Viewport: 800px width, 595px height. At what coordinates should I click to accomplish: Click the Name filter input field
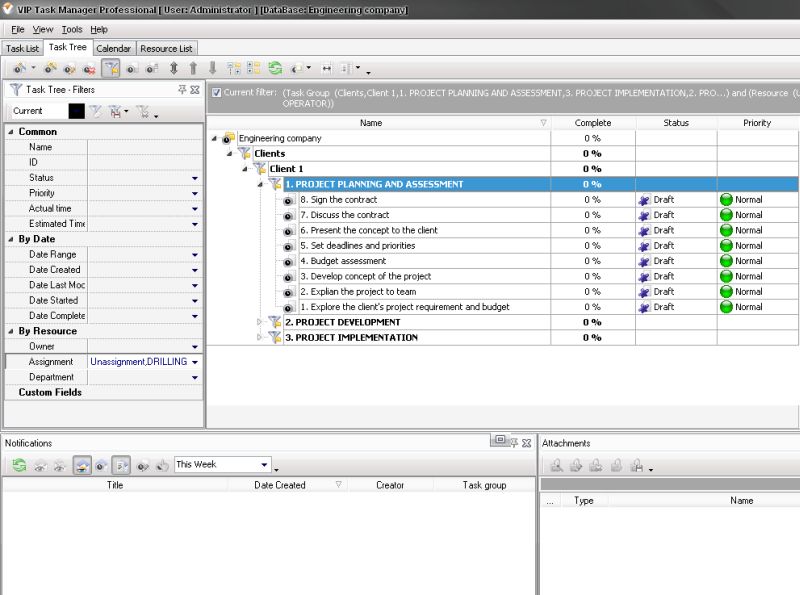145,147
